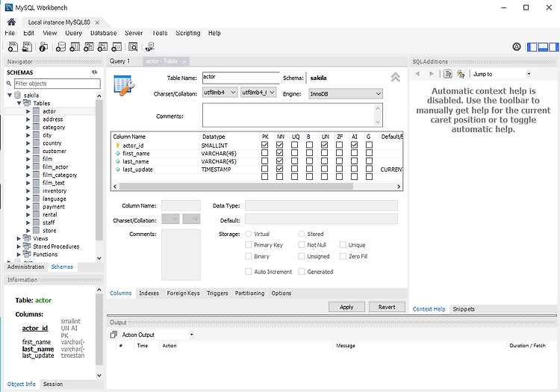560x392 pixels.
Task: Toggle AI checkbox for actor_id
Action: click(354, 145)
